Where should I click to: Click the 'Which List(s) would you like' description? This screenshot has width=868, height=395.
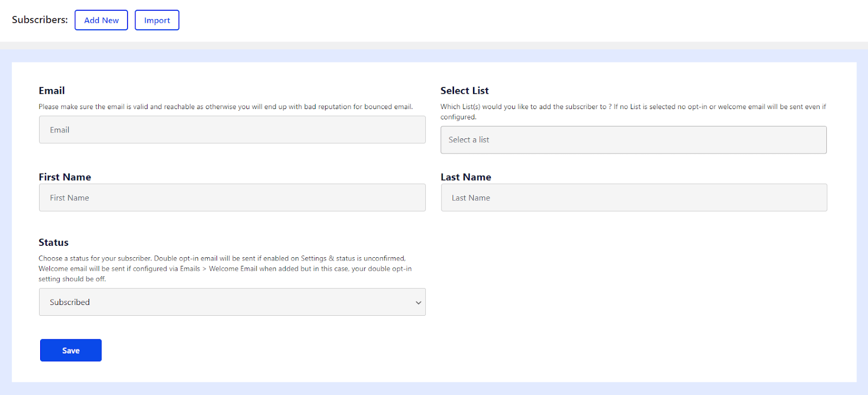point(633,112)
